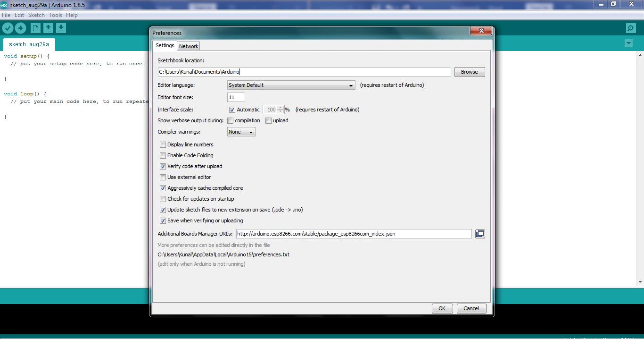The image size is (644, 339).
Task: Open the sketch tab dropdown arrow
Action: coord(628,43)
